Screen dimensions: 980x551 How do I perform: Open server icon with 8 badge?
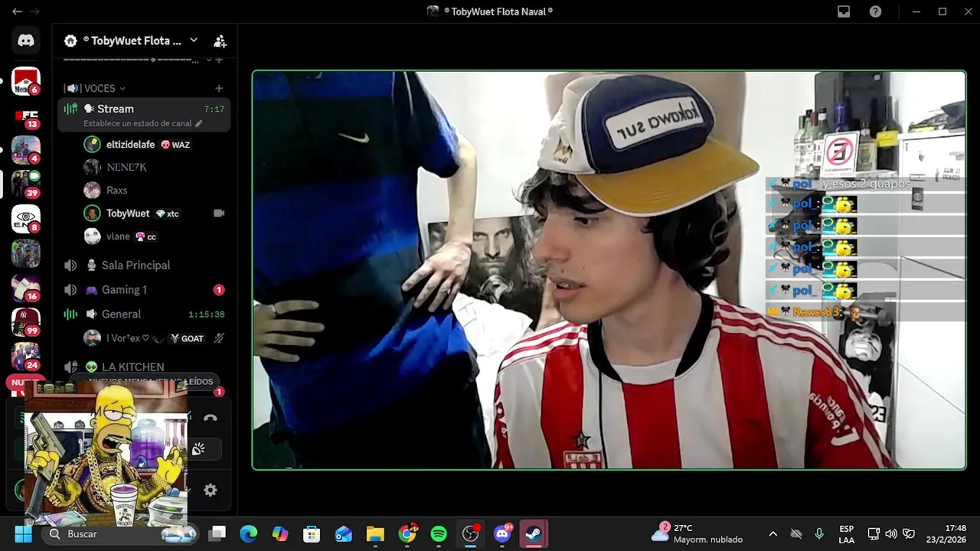pos(26,219)
